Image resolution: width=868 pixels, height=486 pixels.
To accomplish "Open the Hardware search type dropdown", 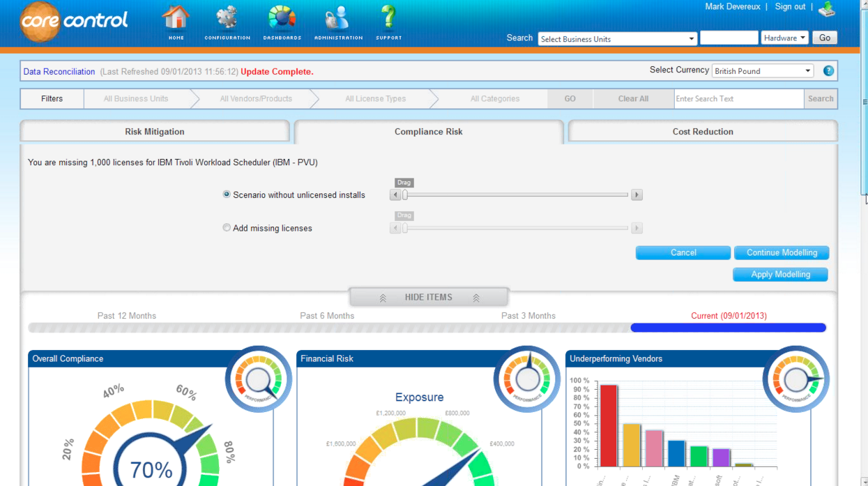I will pos(784,38).
